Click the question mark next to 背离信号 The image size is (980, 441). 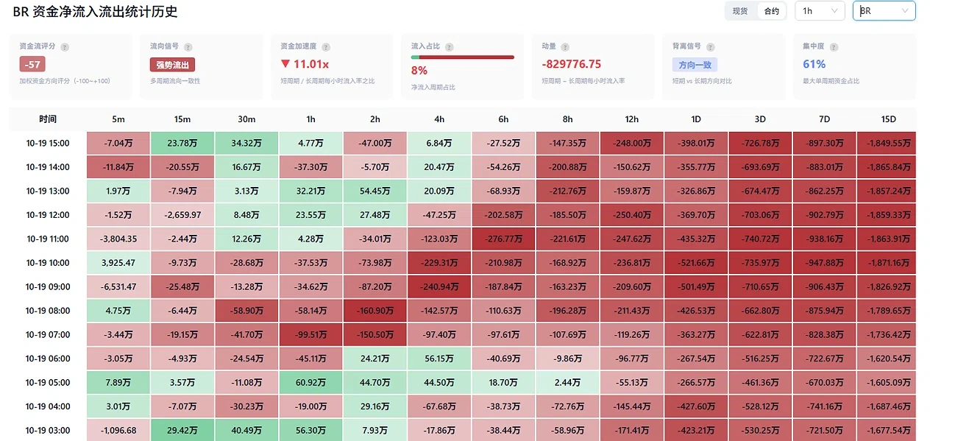[x=711, y=46]
